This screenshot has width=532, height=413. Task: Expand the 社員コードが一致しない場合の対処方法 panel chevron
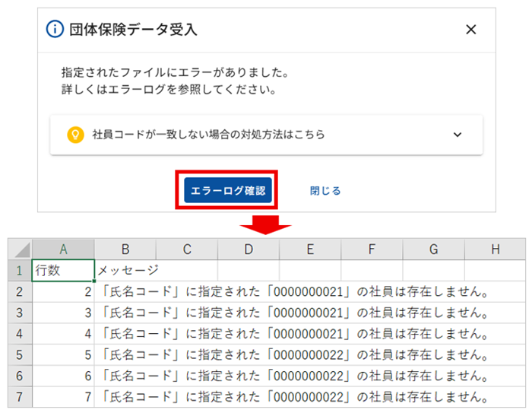458,135
